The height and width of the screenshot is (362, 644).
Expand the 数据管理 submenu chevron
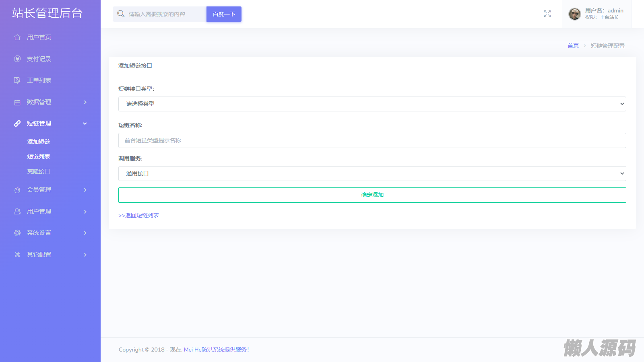pos(85,102)
